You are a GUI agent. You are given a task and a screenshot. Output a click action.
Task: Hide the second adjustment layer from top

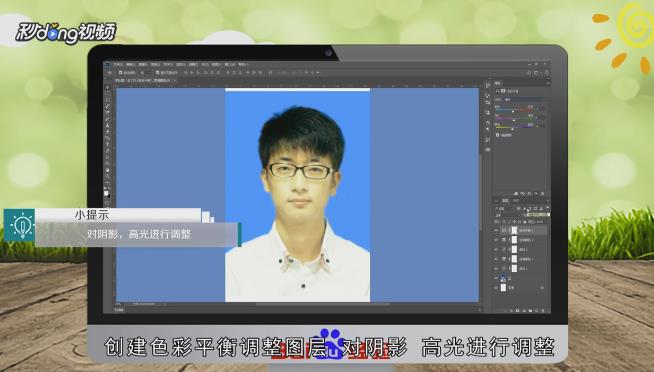[496, 240]
